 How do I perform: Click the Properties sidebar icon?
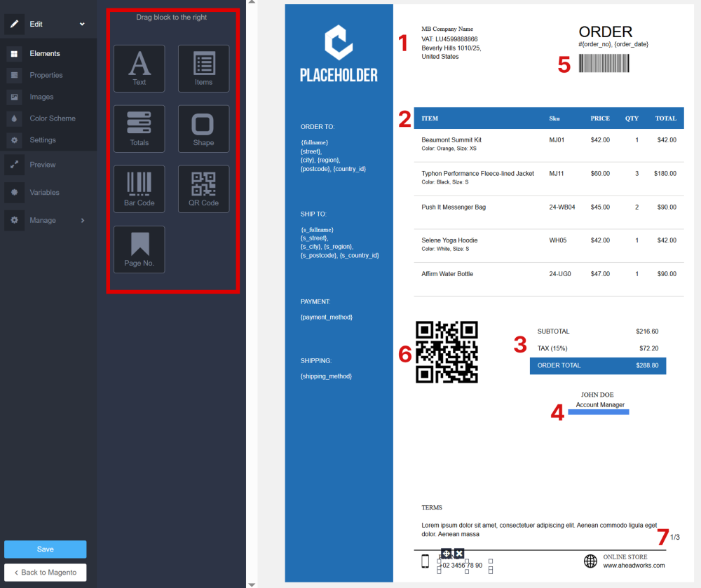[14, 75]
